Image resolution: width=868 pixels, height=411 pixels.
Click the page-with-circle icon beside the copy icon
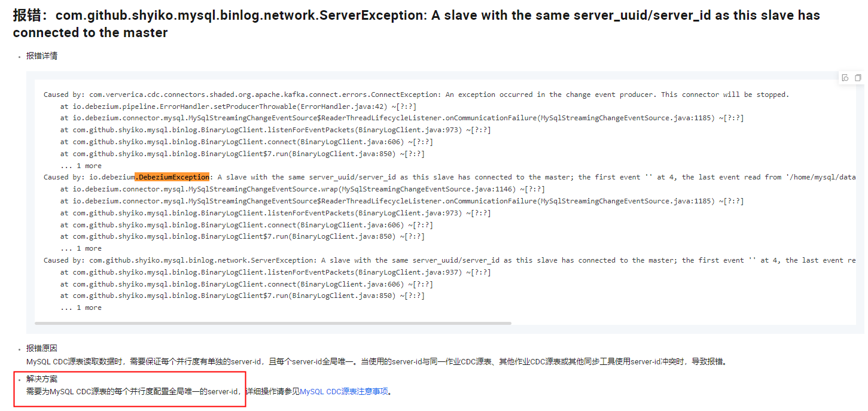pyautogui.click(x=845, y=78)
